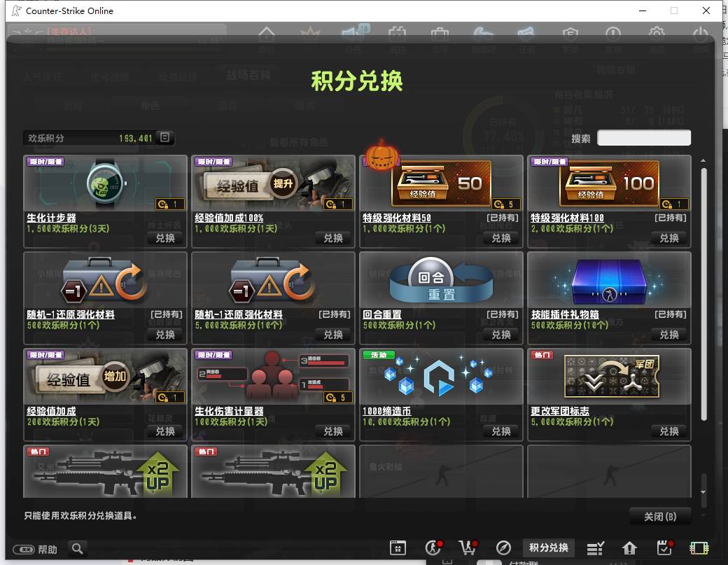Exchange the 生化计步器 item with 兑换

165,238
